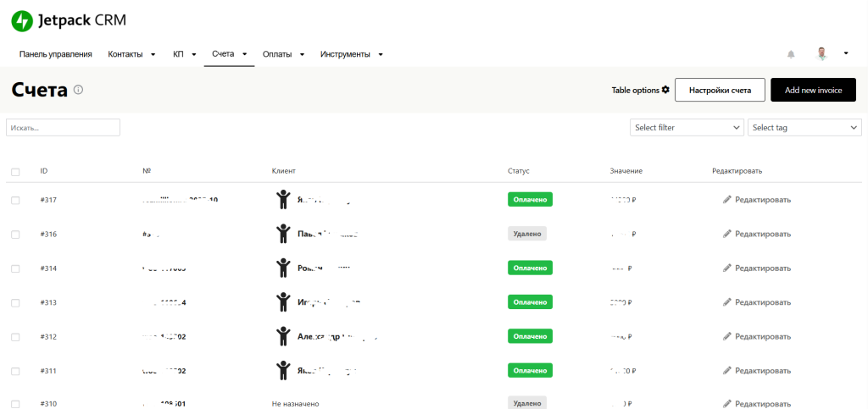
Task: Click the pencil icon for invoice #310
Action: click(x=727, y=404)
